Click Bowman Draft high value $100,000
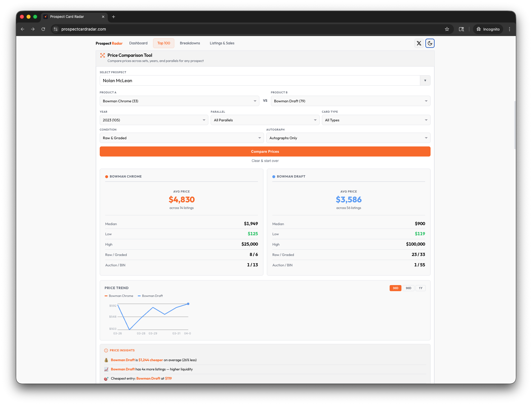The height and width of the screenshot is (405, 532). [x=415, y=244]
